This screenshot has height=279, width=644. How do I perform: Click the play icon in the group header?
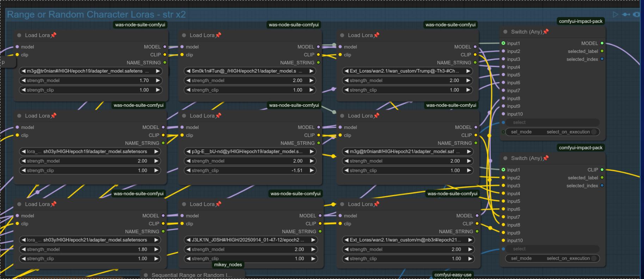[x=615, y=14]
